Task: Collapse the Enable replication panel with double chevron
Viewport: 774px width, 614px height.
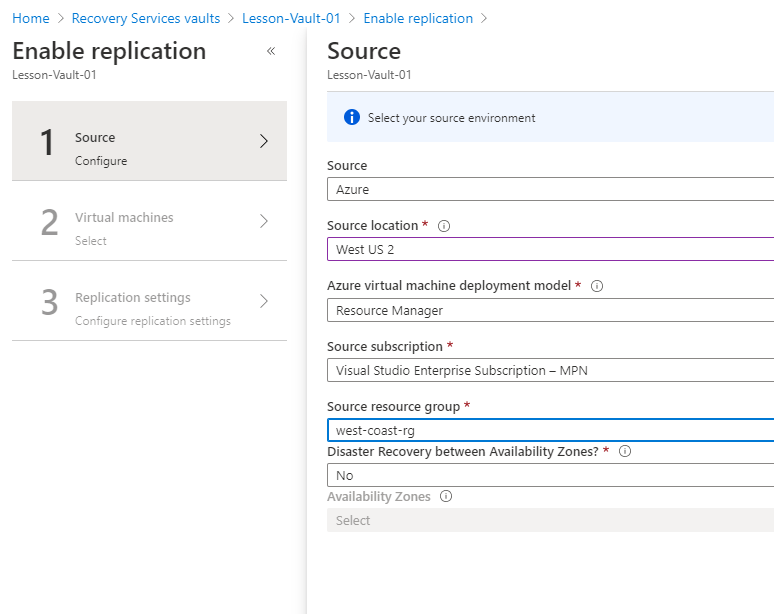Action: point(270,51)
